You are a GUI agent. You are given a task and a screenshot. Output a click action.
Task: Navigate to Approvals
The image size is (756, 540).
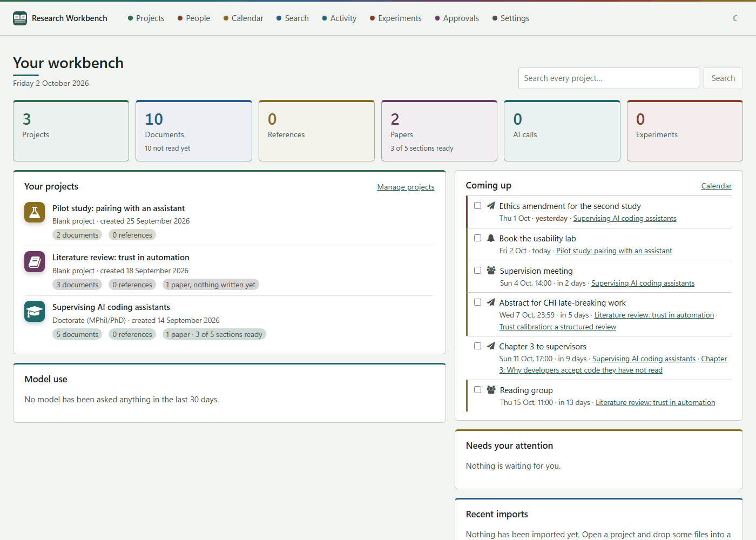coord(457,18)
